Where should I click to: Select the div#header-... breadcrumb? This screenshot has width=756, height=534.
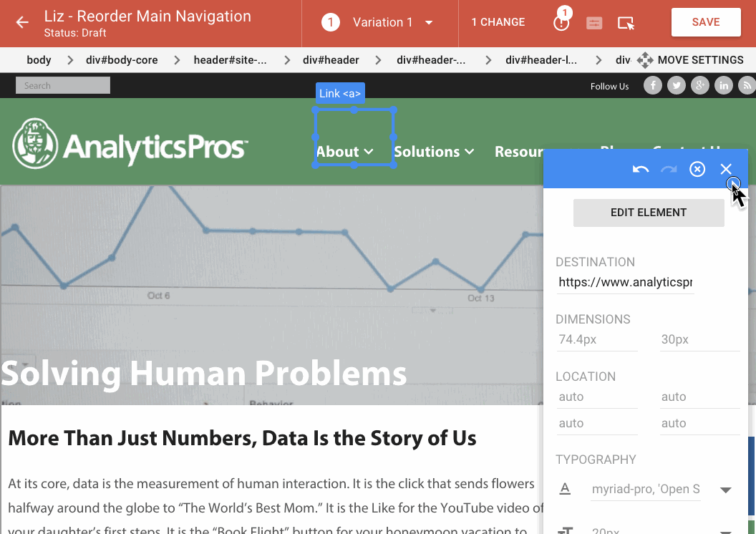[x=431, y=60]
